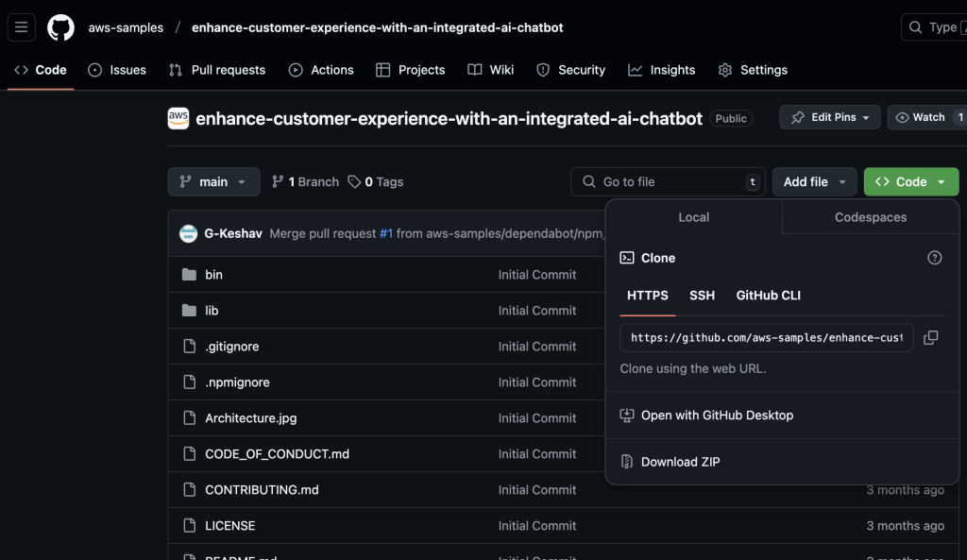Open the hamburger navigation menu
The height and width of the screenshot is (560, 967).
click(x=21, y=27)
